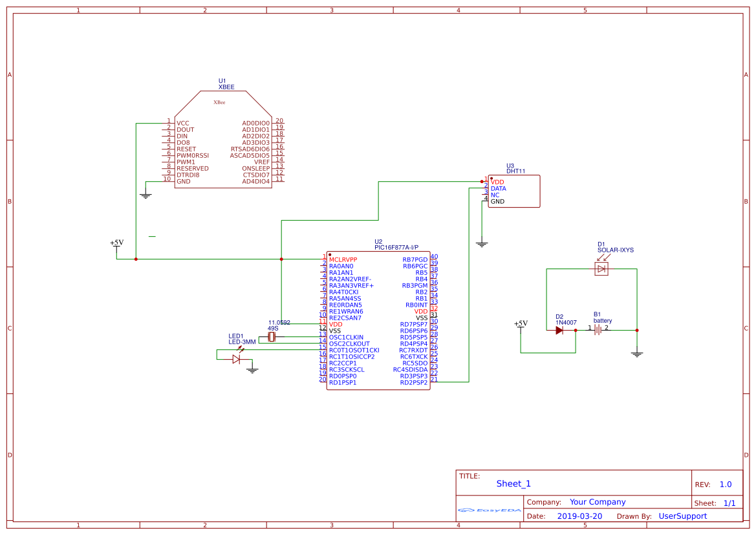756x535 pixels.
Task: Click the 1N4007 part label
Action: click(x=566, y=323)
